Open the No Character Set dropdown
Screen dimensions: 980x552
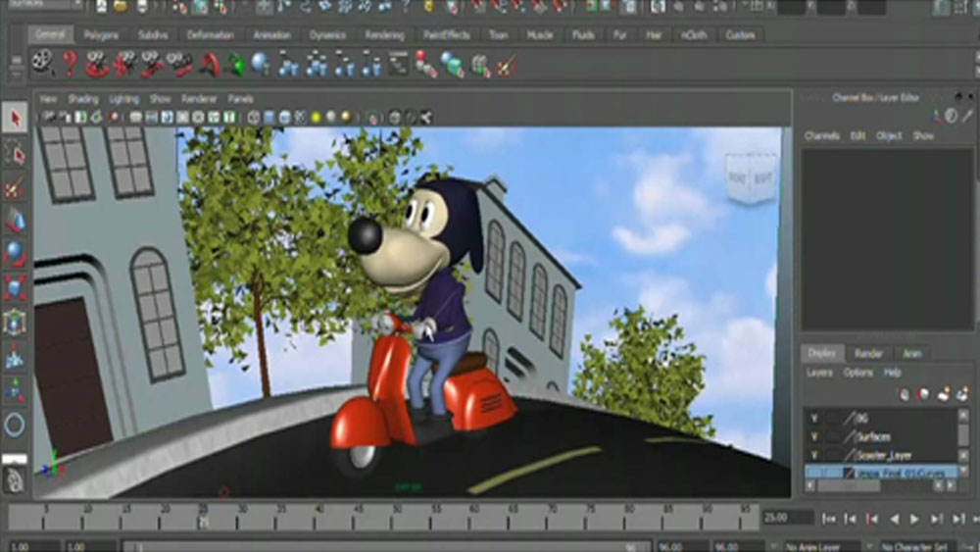point(917,546)
